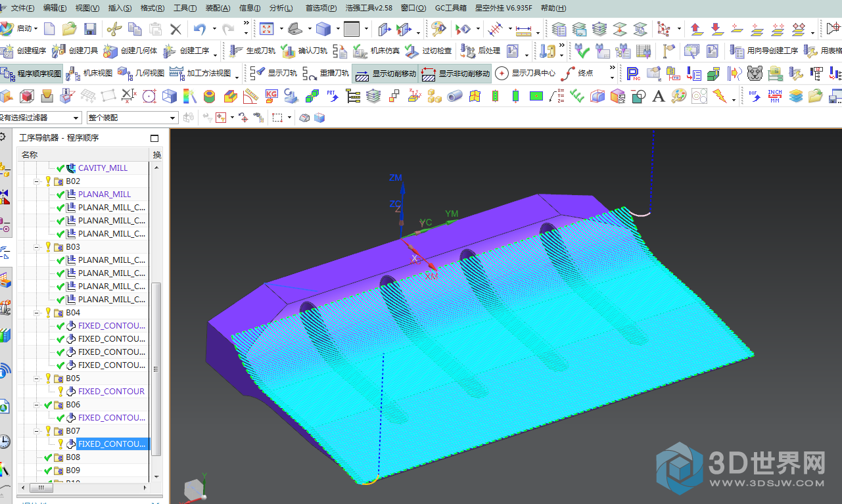Viewport: 842px width, 504px height.
Task: Click the blue P NC program icon
Action: (x=633, y=74)
